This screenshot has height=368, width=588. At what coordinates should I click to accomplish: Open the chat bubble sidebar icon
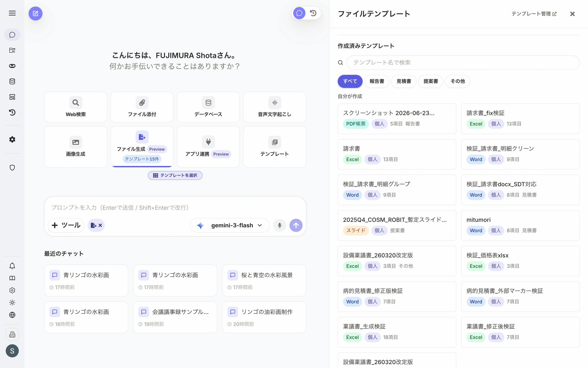[12, 35]
